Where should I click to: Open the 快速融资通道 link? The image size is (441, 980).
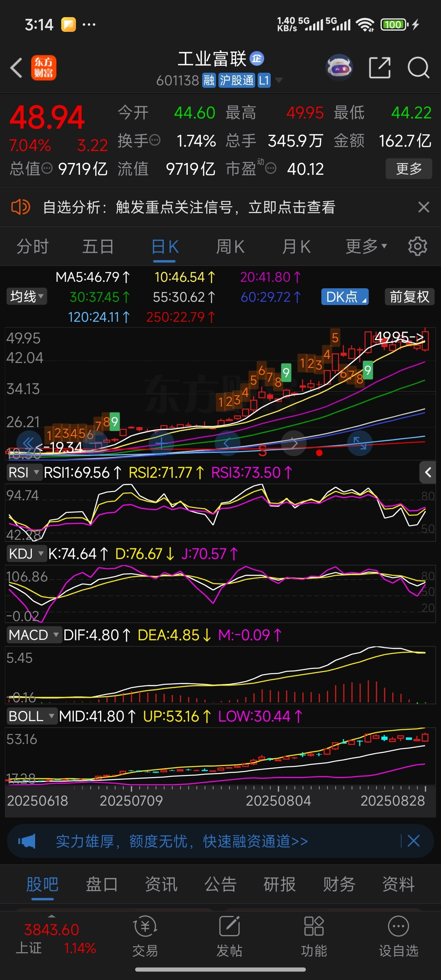[255, 841]
